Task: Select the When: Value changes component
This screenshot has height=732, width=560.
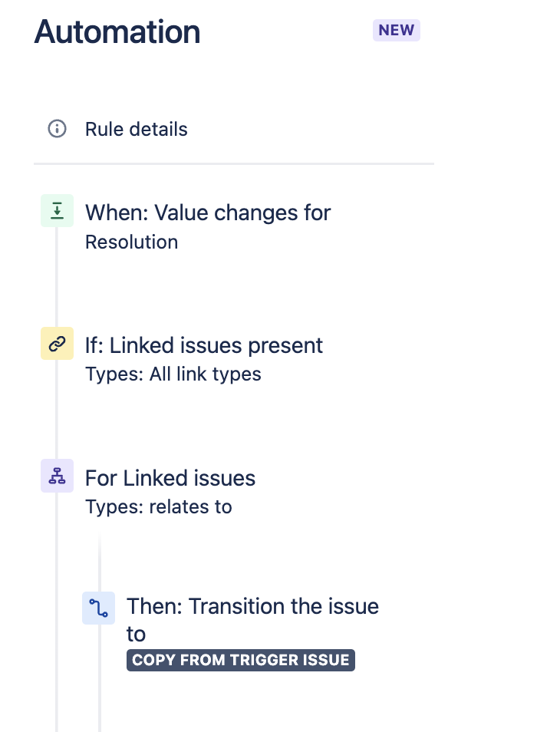Action: 208,213
